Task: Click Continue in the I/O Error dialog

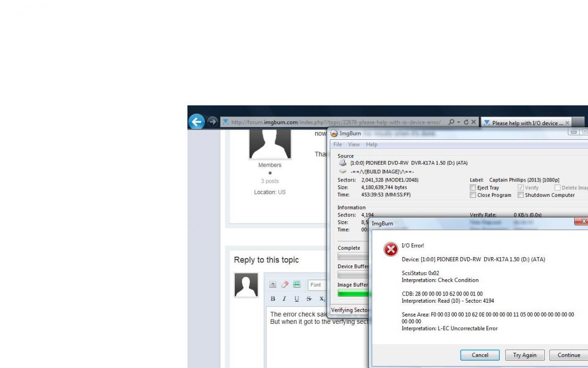Action: [x=569, y=355]
